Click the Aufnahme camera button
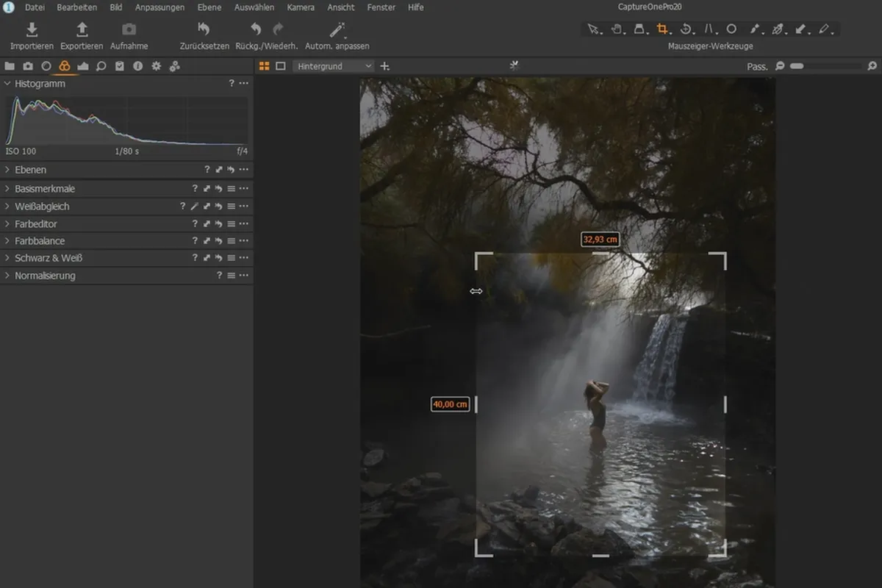 [x=129, y=35]
